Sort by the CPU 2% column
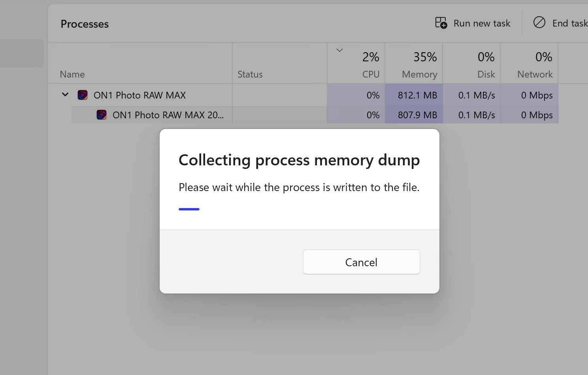The height and width of the screenshot is (375, 588). point(356,63)
